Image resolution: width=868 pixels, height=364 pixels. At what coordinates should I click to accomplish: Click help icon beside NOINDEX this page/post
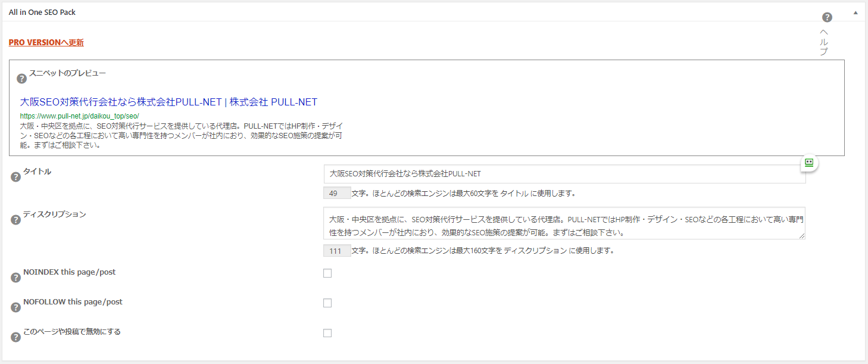(16, 278)
